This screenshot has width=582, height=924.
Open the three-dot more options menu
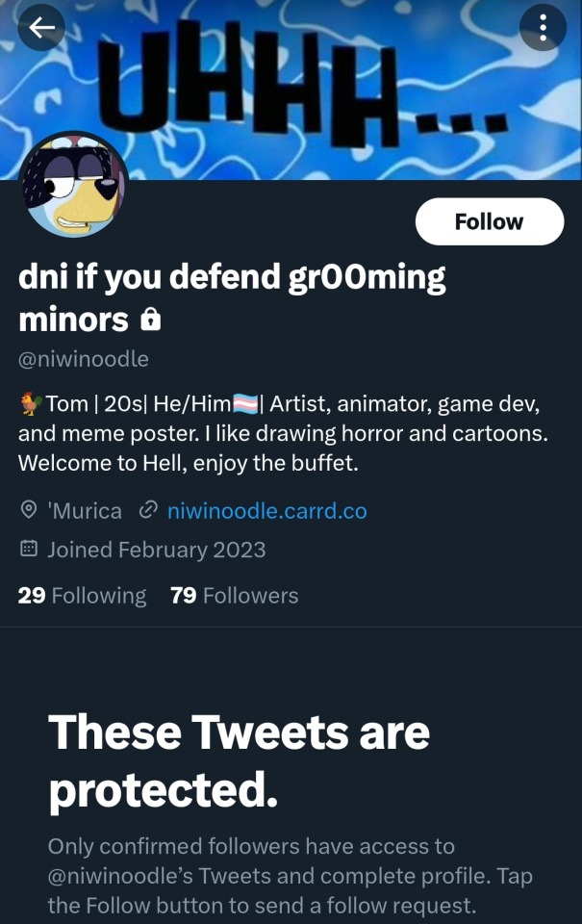pyautogui.click(x=543, y=29)
